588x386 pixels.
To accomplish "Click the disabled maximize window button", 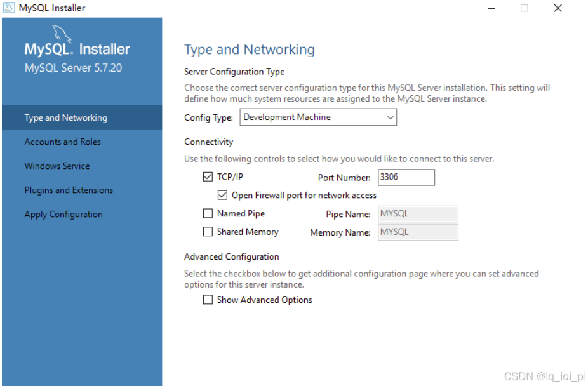I will pos(525,8).
